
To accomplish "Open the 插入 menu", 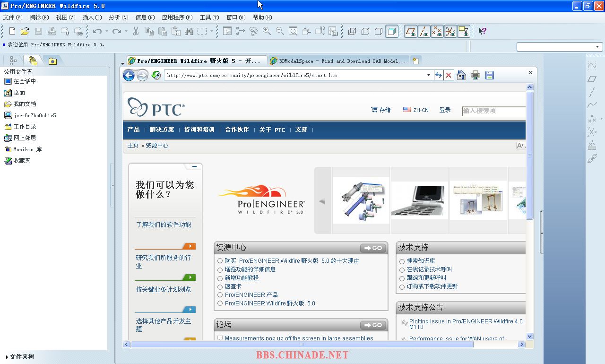I will (x=92, y=17).
